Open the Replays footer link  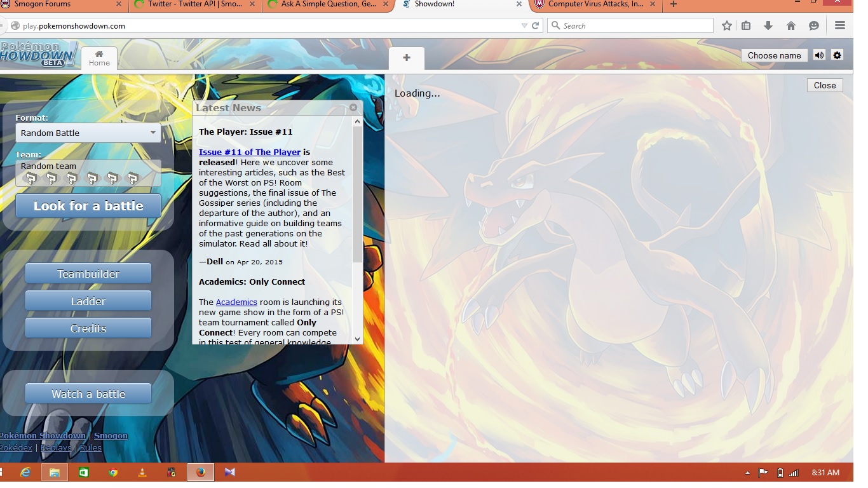click(x=56, y=447)
